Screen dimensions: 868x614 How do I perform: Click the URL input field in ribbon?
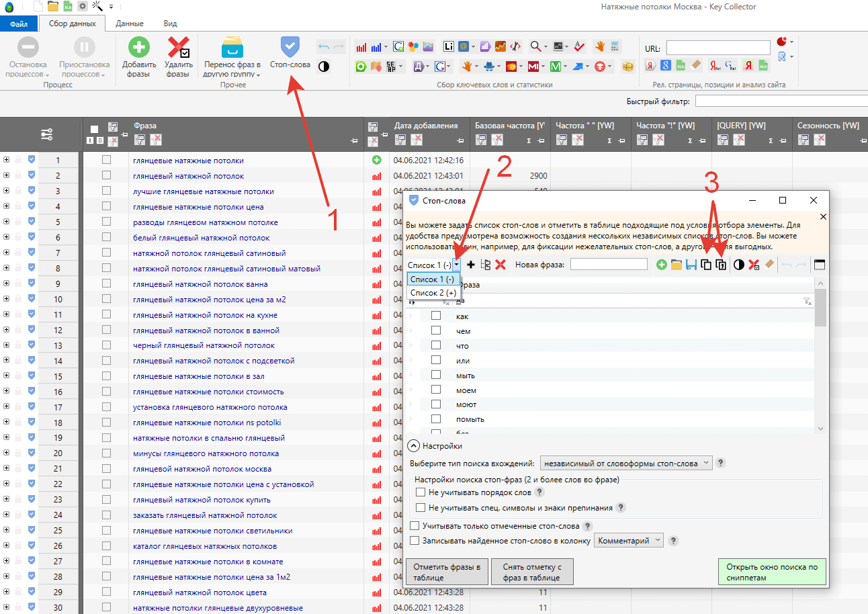718,48
